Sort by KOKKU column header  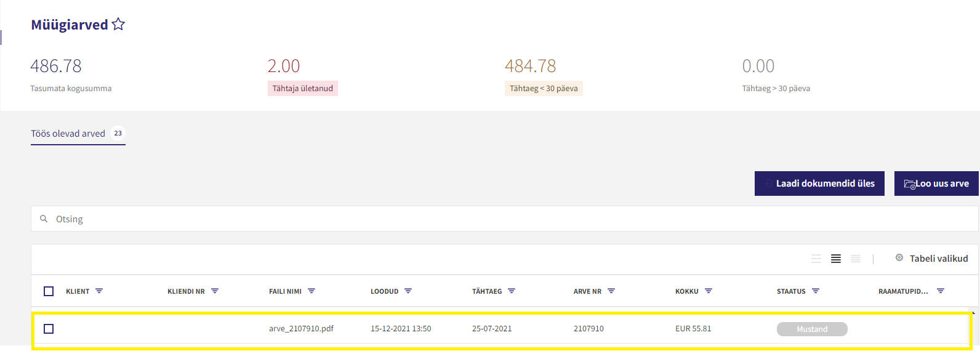click(687, 291)
